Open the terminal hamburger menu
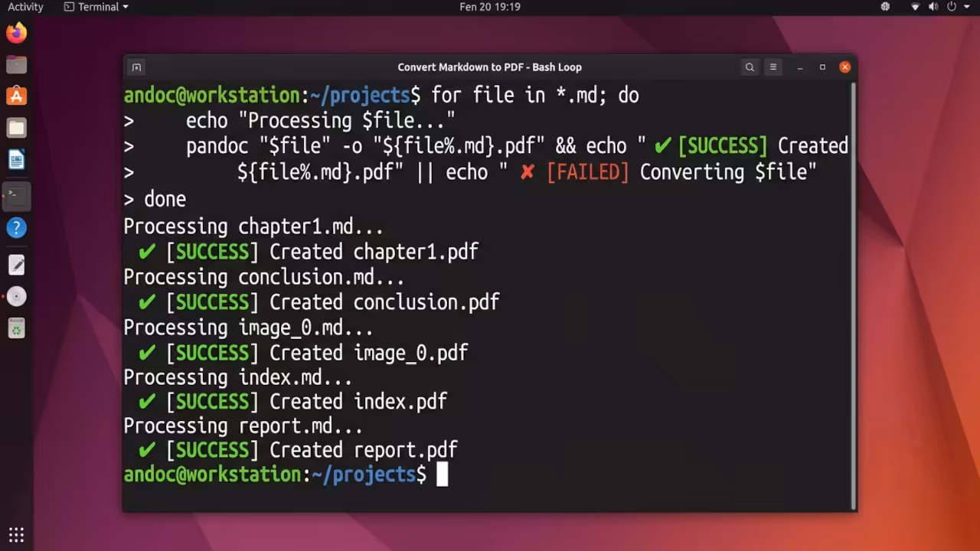The height and width of the screenshot is (551, 980). click(x=773, y=67)
